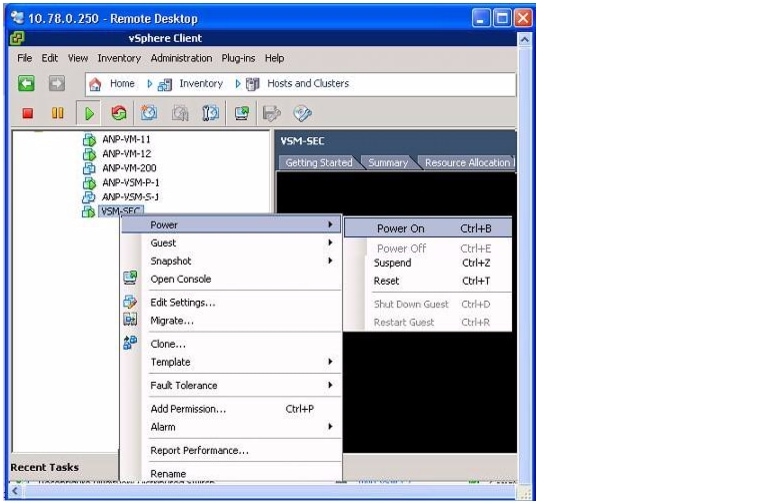This screenshot has height=504, width=766.
Task: Select ANP-VSM-S-1 in the inventory tree
Action: coord(130,197)
